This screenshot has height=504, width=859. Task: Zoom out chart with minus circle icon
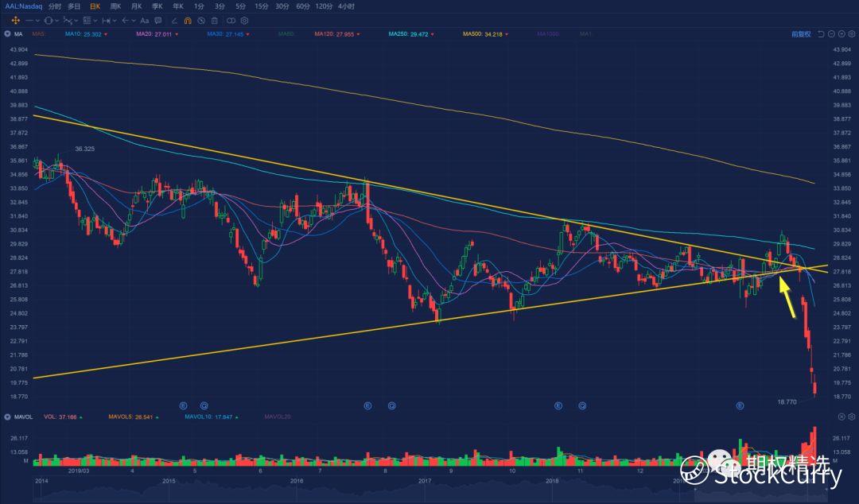(x=831, y=34)
